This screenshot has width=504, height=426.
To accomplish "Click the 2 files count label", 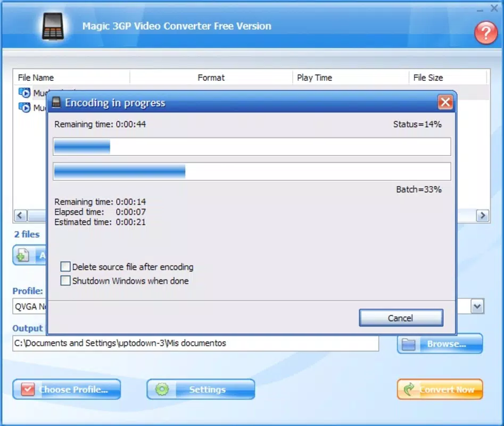I will click(27, 234).
